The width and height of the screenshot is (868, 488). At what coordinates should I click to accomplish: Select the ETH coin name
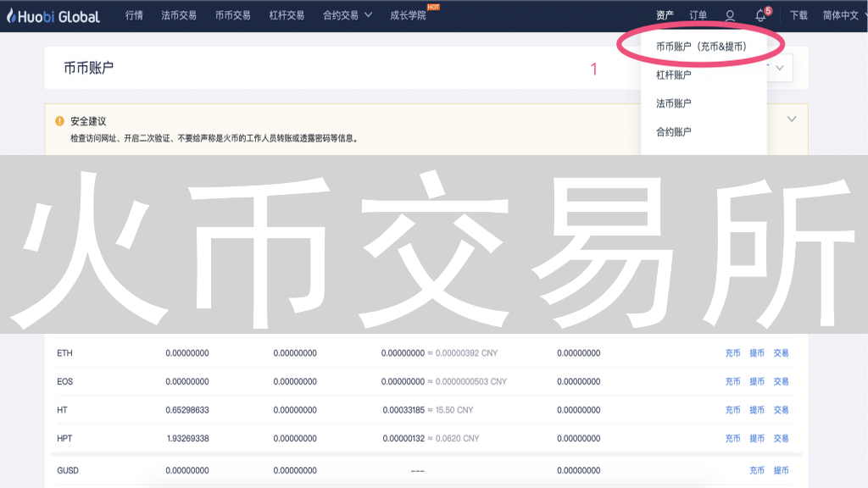pyautogui.click(x=64, y=353)
